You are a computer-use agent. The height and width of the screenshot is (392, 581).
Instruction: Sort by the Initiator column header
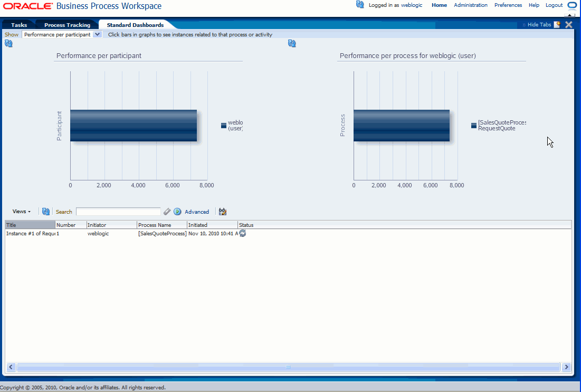click(111, 225)
